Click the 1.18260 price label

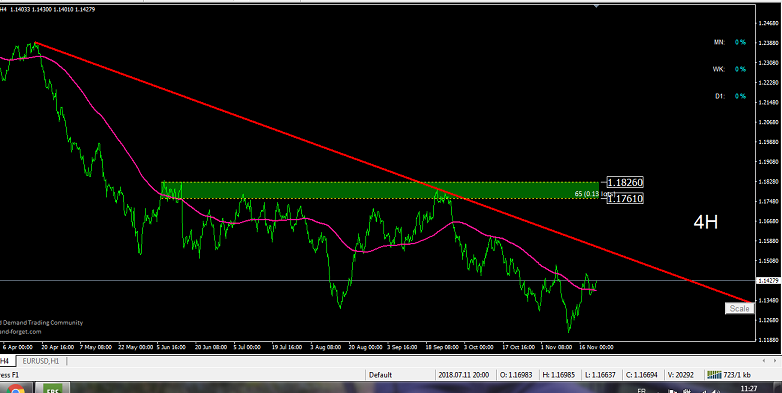point(624,183)
